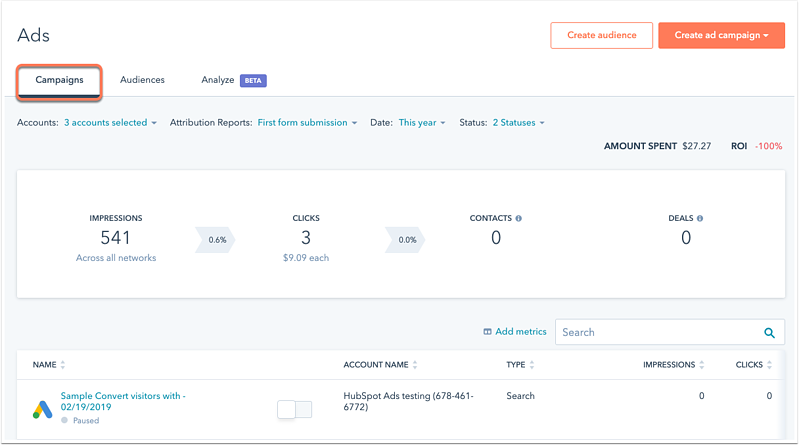Screen dimensions: 799x445
Task: Switch to the Audiences tab
Action: (142, 80)
